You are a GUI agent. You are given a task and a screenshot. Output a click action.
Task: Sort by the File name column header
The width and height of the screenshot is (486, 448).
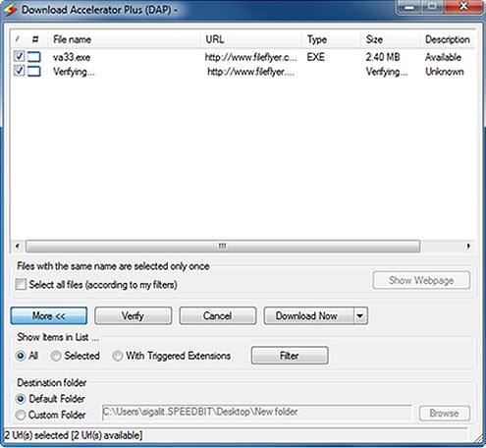coord(124,39)
